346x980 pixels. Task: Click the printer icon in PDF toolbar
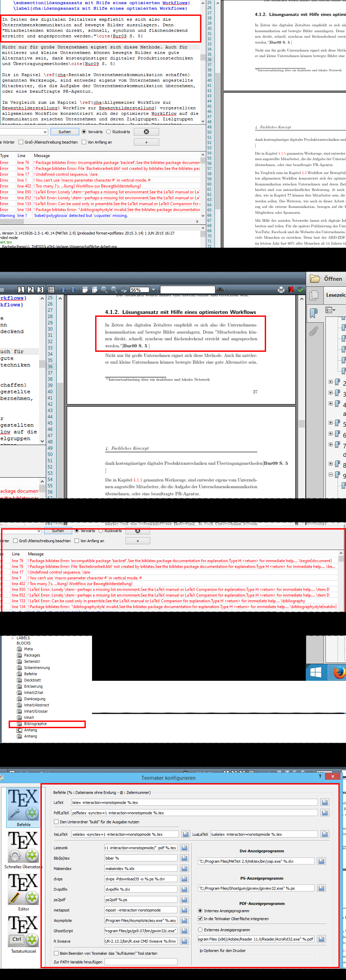point(281,290)
